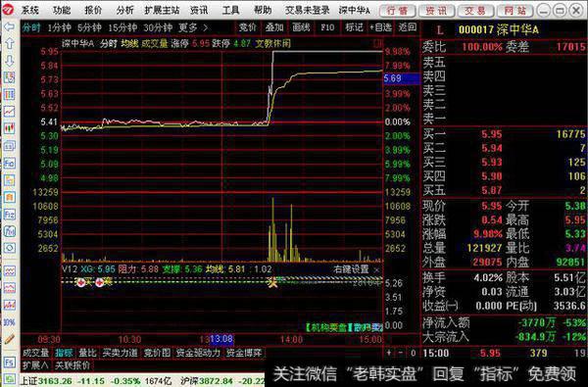588x387 pixels.
Task: Open the 报价 menu
Action: [93, 10]
